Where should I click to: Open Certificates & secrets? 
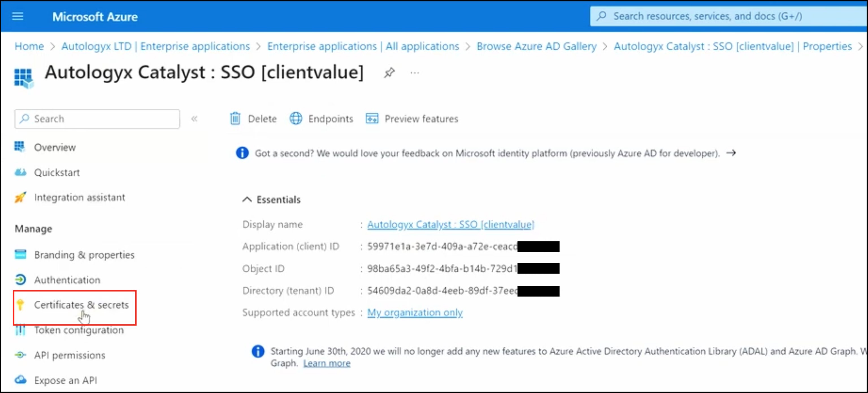click(x=81, y=305)
